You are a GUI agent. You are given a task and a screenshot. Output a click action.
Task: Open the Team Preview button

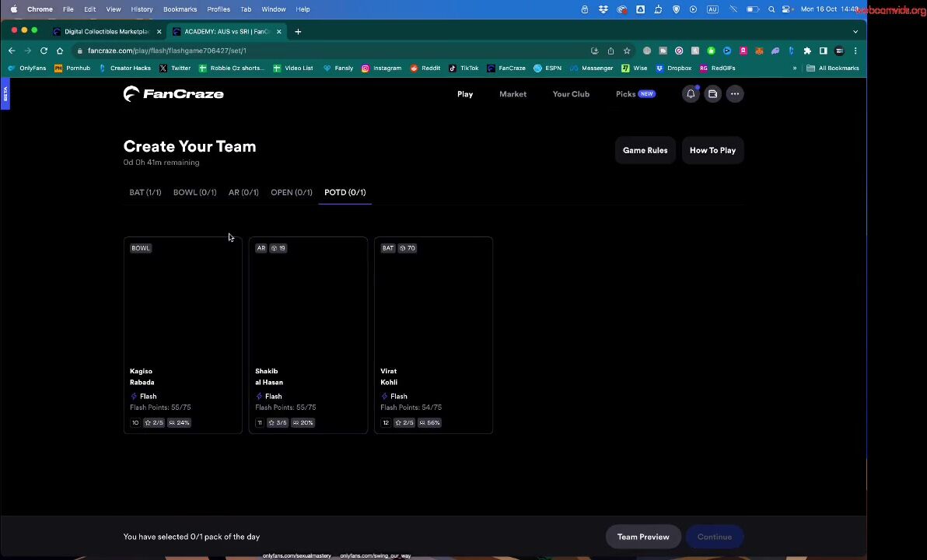point(642,537)
